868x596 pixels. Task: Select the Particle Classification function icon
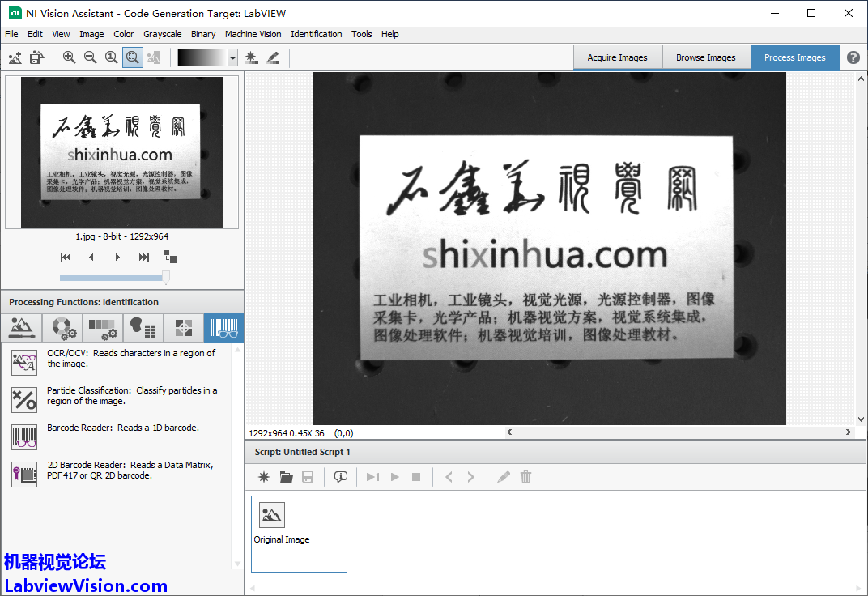click(24, 399)
